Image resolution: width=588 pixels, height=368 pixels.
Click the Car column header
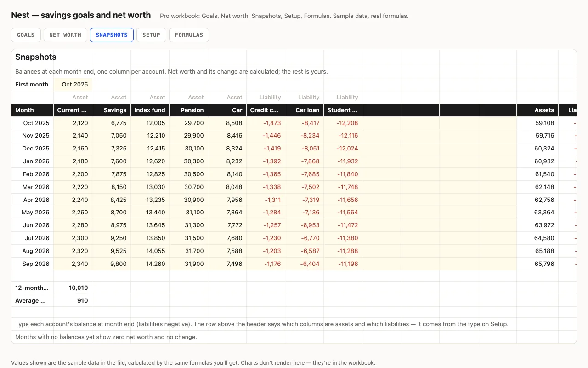tap(227, 110)
